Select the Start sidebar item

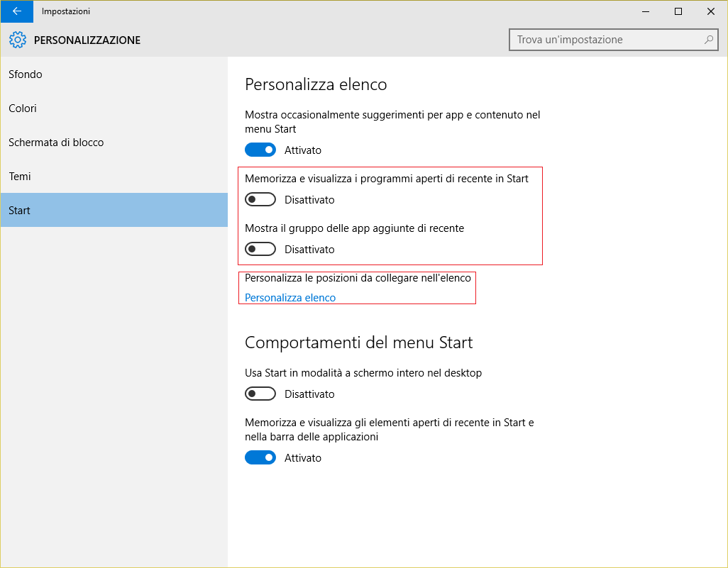20,211
